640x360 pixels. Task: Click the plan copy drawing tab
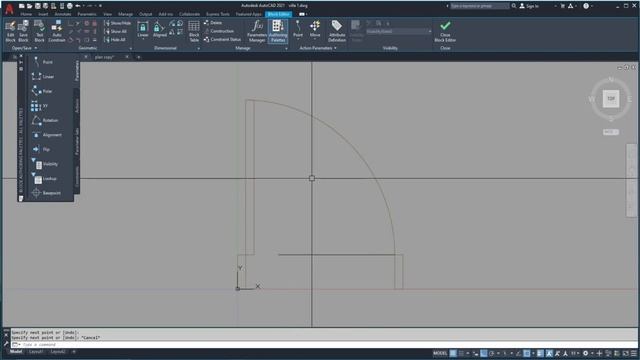104,57
